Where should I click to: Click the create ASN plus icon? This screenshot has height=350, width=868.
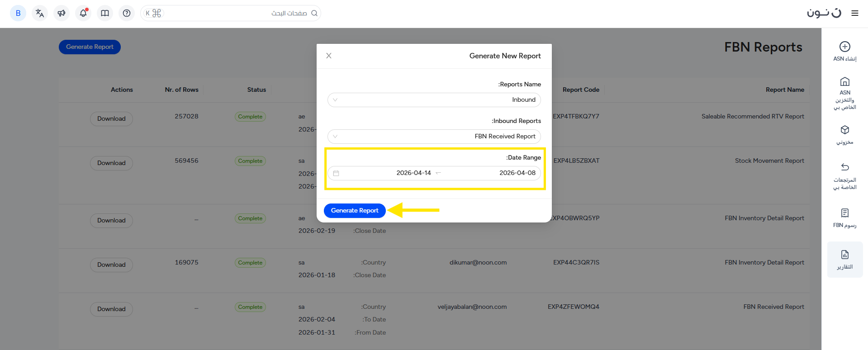(x=844, y=47)
